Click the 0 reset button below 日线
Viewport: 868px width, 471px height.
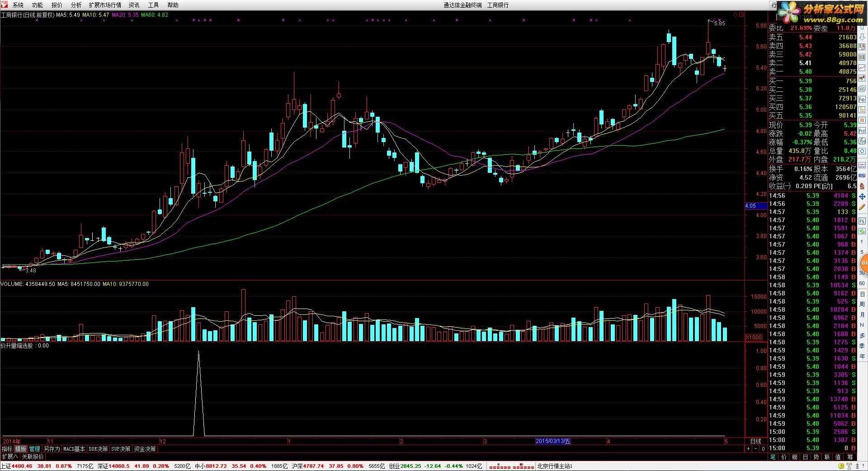763,449
